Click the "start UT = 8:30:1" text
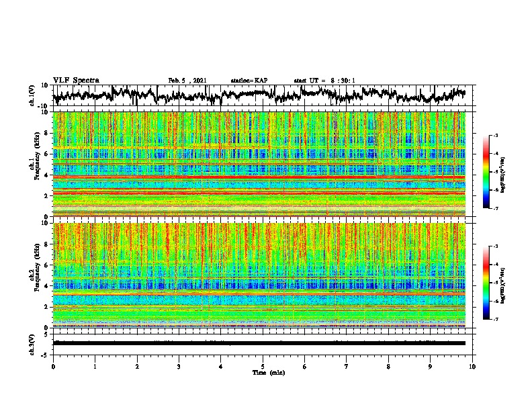The height and width of the screenshot is (411, 532). point(324,81)
